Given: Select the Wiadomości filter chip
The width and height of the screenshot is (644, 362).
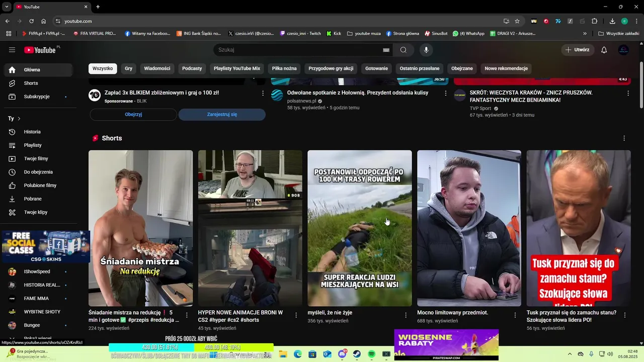Looking at the screenshot, I should 157,68.
